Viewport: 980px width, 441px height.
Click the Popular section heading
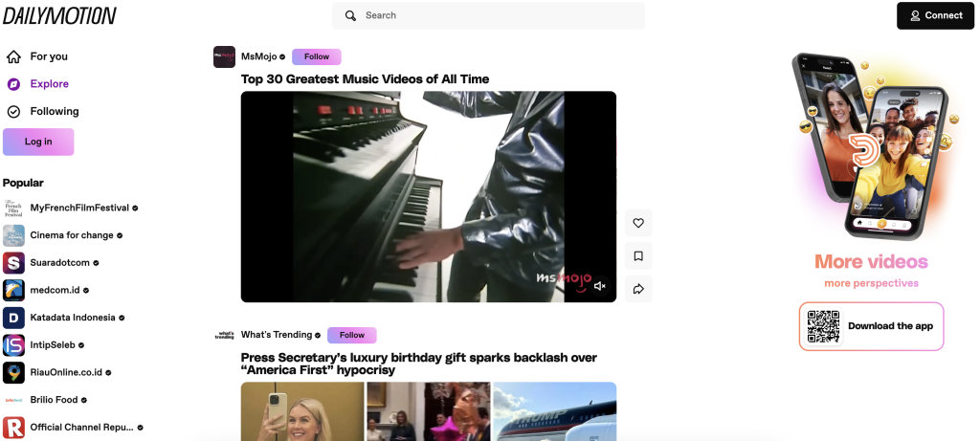point(23,183)
